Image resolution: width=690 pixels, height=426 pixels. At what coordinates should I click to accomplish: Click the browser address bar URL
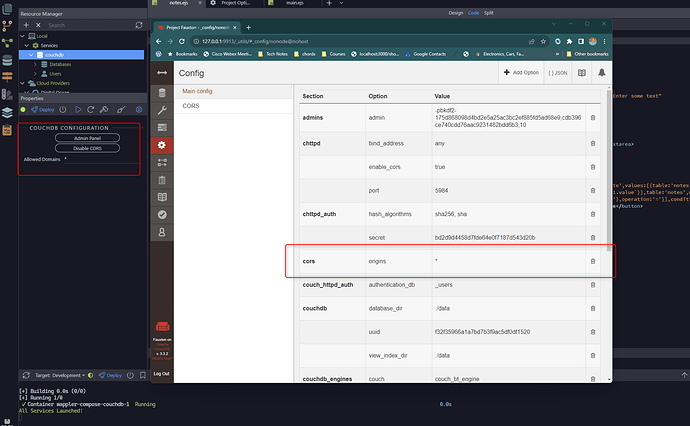pos(255,41)
